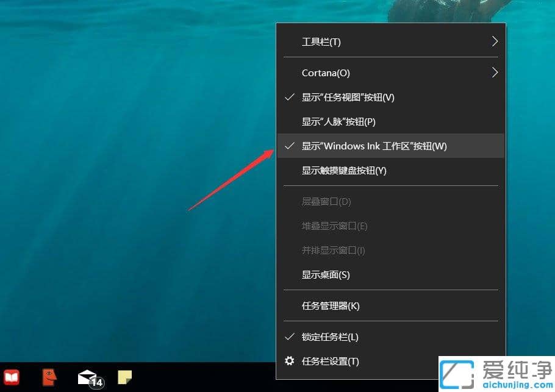The width and height of the screenshot is (555, 392).
Task: Open 任务管理器 from the menu
Action: click(329, 305)
